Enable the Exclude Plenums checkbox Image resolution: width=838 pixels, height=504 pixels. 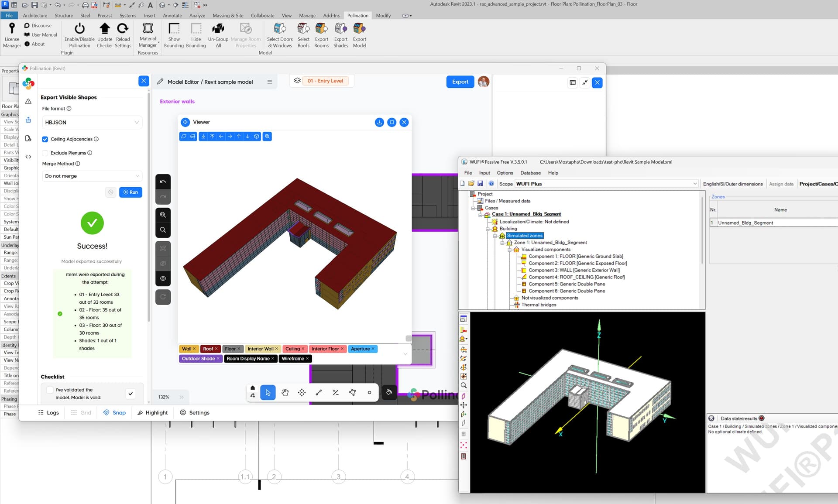[45, 153]
